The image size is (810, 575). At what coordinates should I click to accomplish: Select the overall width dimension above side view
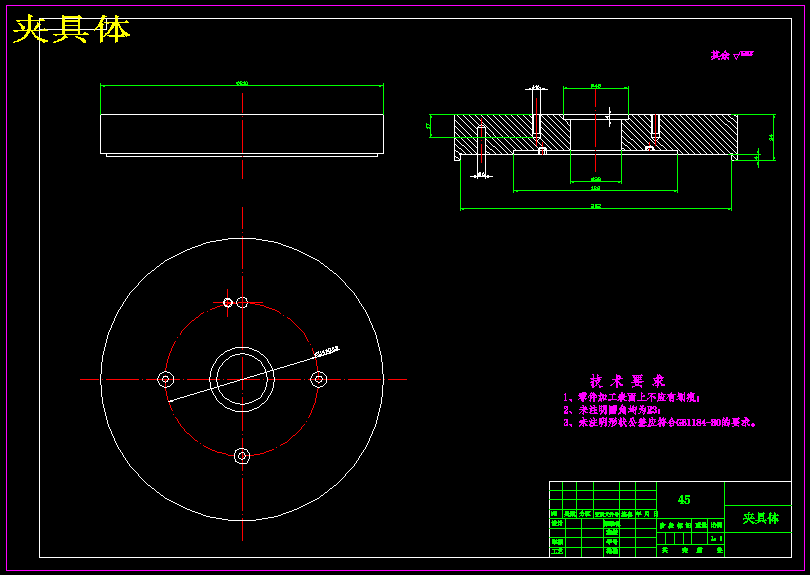242,83
